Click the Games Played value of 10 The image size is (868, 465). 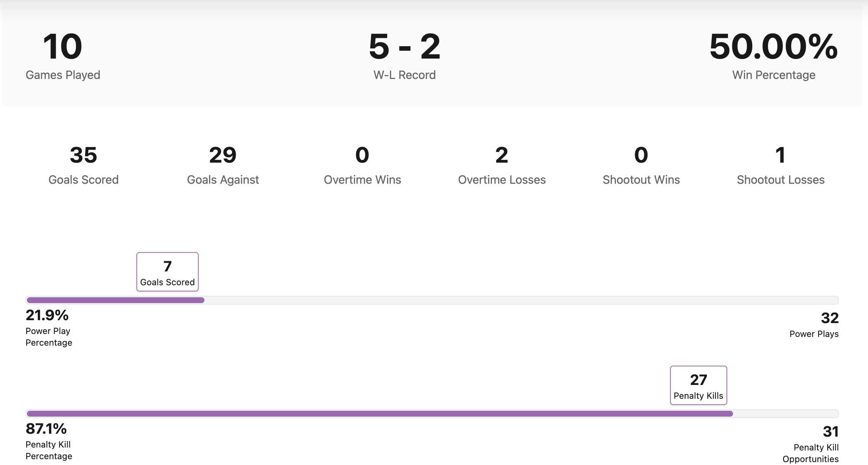pyautogui.click(x=63, y=47)
